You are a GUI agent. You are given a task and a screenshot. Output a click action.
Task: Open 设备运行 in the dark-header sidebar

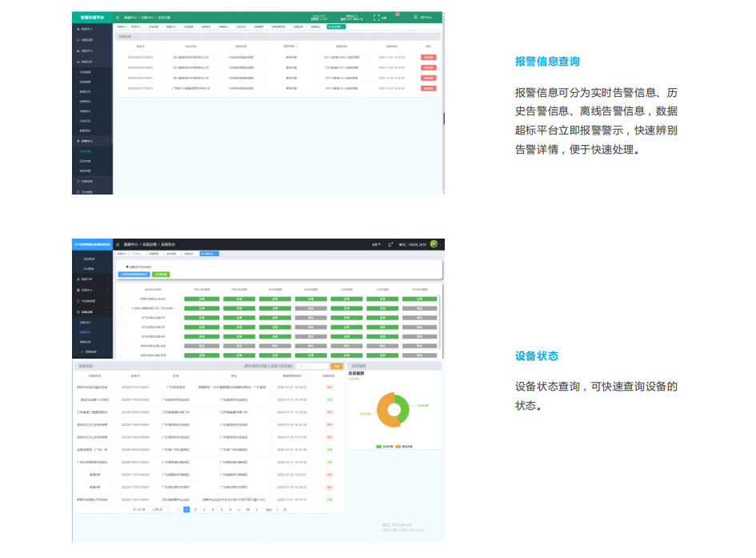tap(85, 322)
